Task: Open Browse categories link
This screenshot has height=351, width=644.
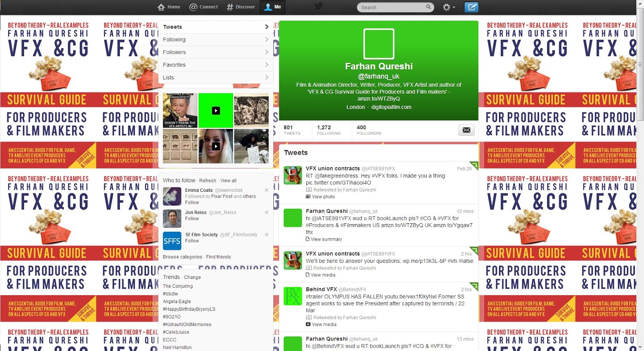Action: pyautogui.click(x=182, y=257)
